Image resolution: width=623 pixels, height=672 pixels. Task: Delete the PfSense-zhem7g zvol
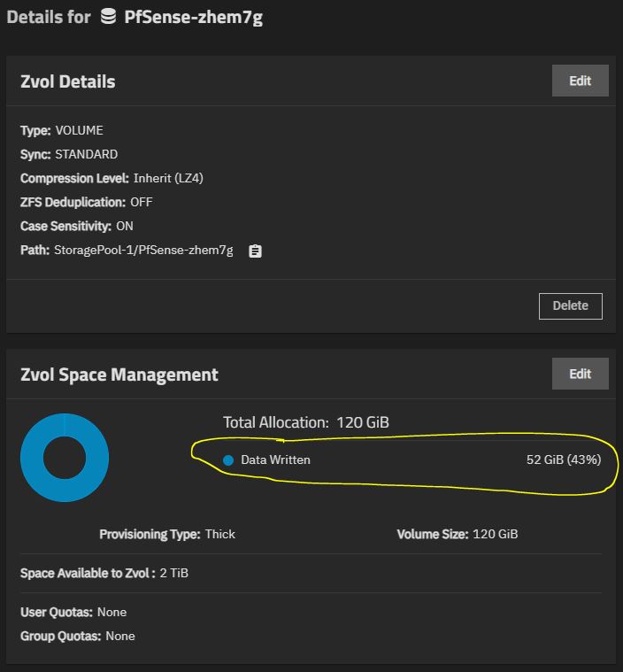pyautogui.click(x=570, y=306)
